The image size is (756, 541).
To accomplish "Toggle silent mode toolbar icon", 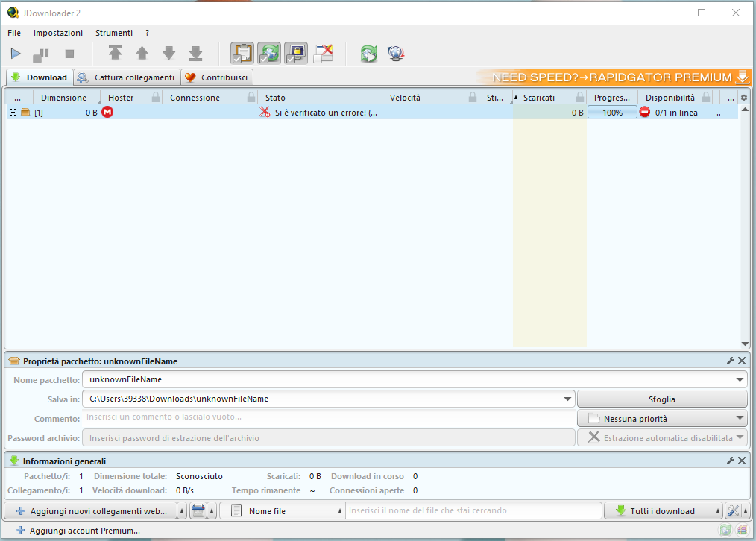I will (x=324, y=54).
